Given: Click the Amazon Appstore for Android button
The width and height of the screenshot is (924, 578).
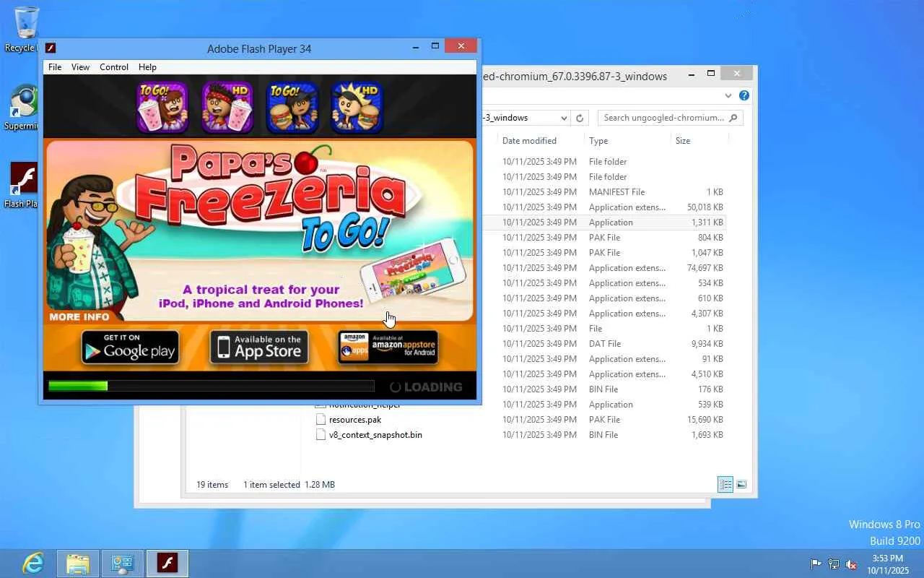Looking at the screenshot, I should tap(388, 347).
